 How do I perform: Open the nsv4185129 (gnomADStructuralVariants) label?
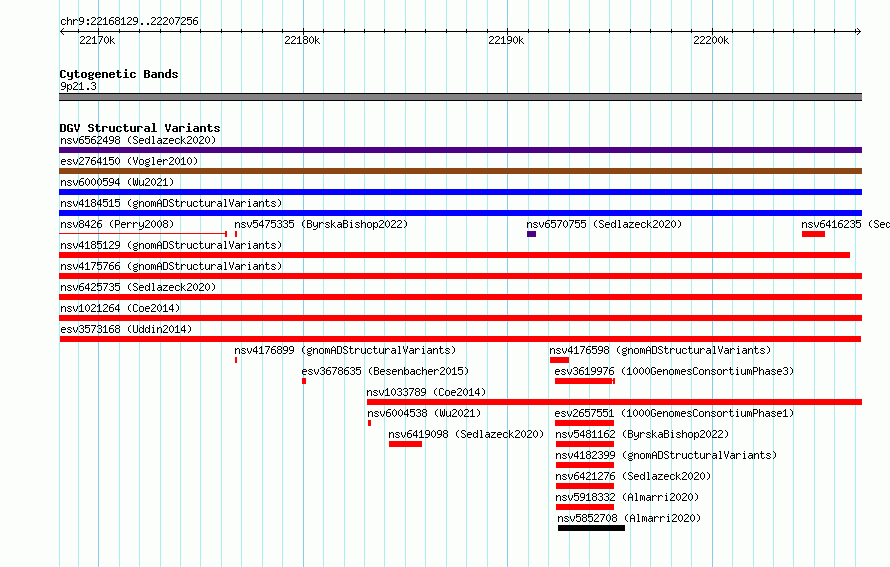coord(171,245)
